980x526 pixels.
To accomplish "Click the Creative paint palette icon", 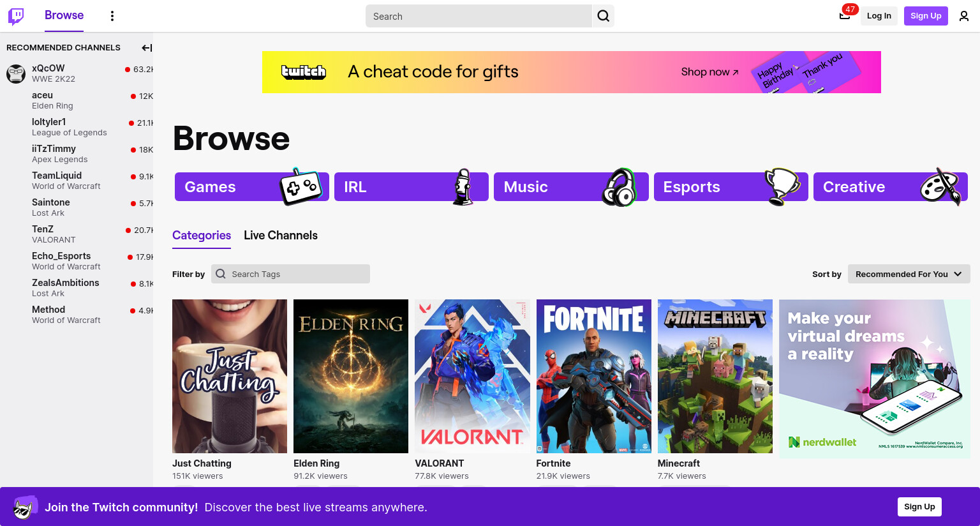I will point(940,186).
